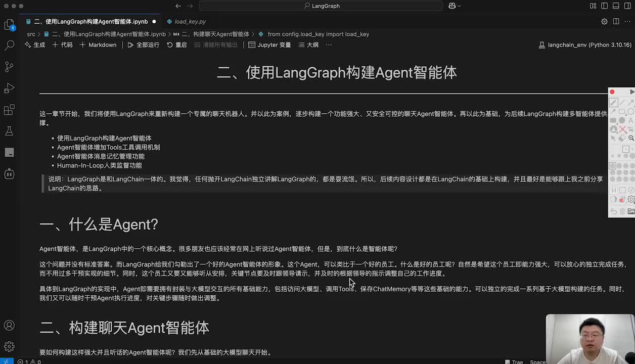Click the errors and warnings status indicator

pos(29,361)
